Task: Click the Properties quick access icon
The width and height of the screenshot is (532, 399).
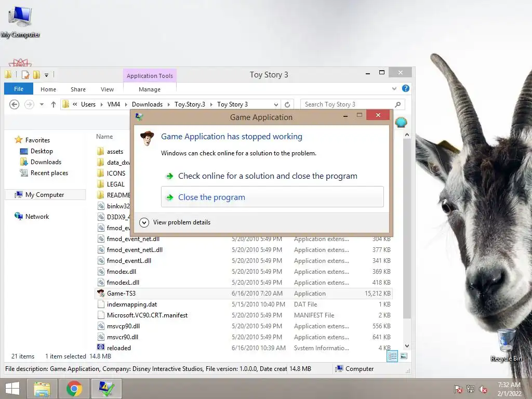Action: (x=25, y=74)
